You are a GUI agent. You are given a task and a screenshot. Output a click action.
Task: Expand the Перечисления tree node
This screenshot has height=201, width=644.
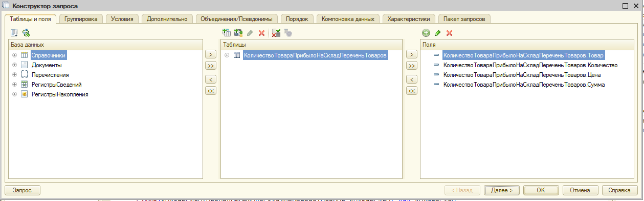click(14, 74)
